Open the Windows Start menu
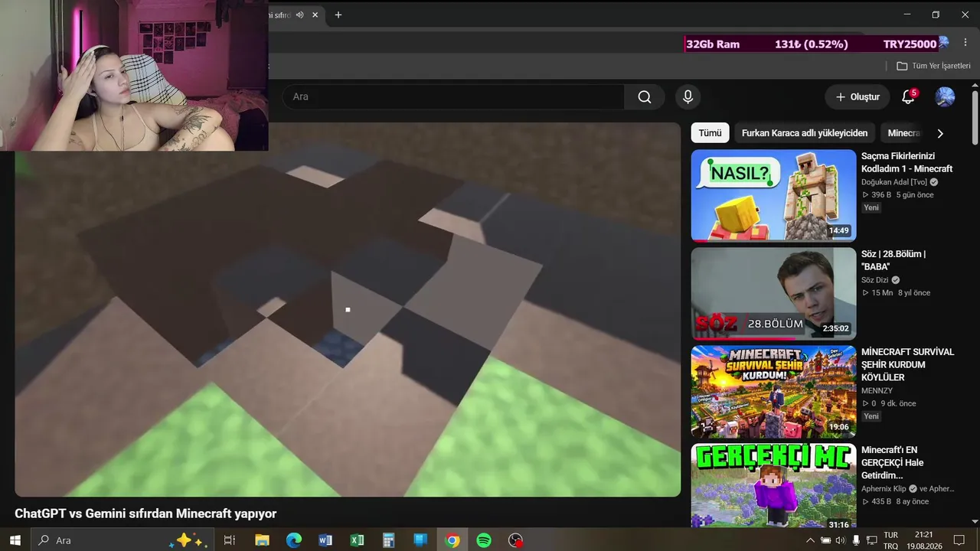The width and height of the screenshot is (980, 551). pyautogui.click(x=15, y=540)
